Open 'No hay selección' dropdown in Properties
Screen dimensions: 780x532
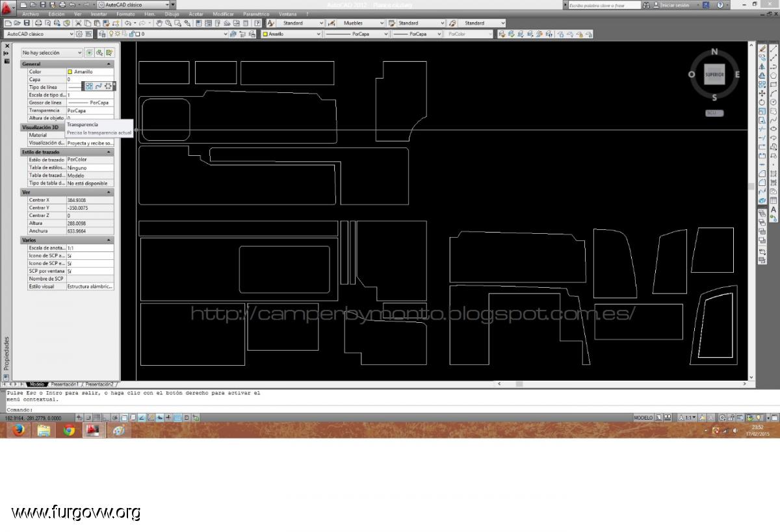coord(52,53)
